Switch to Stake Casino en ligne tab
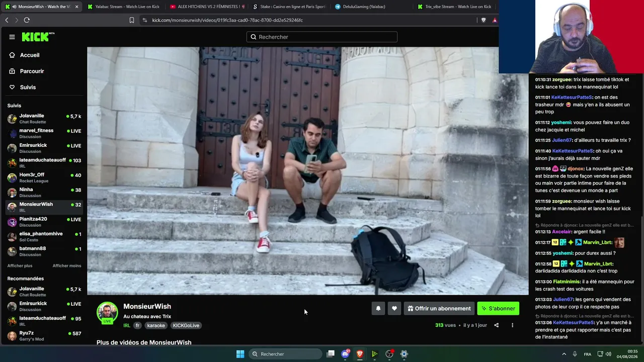The image size is (644, 362). (x=289, y=7)
